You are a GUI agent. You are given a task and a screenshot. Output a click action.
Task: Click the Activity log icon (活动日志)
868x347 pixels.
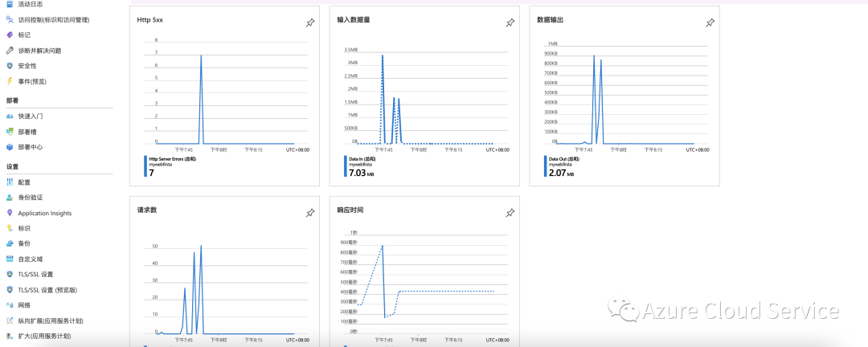pos(10,4)
